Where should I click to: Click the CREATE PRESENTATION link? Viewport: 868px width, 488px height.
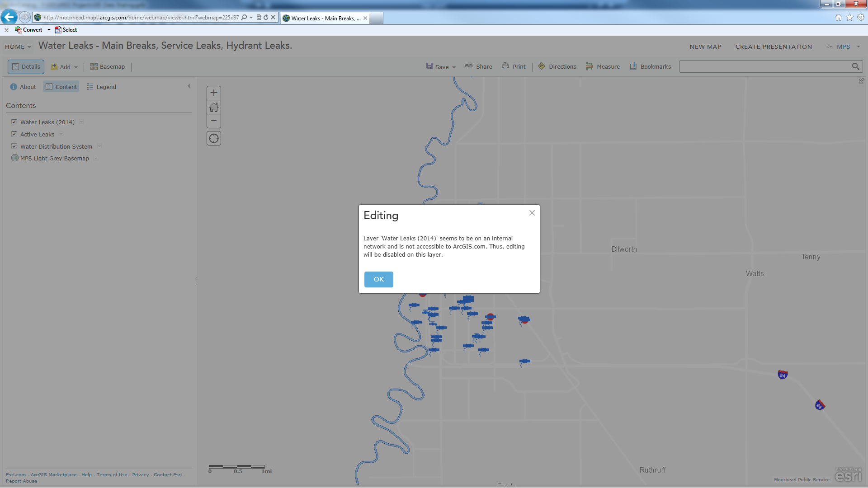774,47
